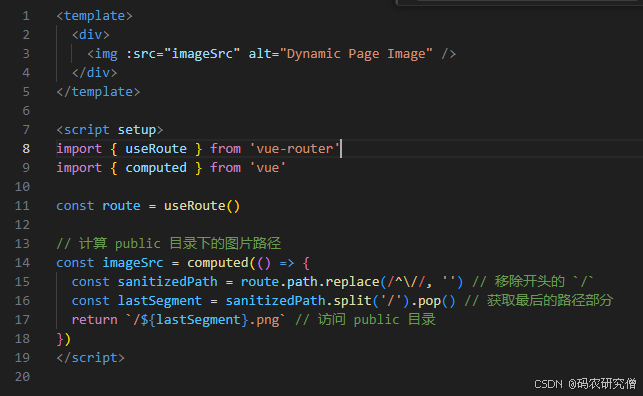Image resolution: width=643 pixels, height=396 pixels.
Task: Click the return template string with .png
Action: 205,320
